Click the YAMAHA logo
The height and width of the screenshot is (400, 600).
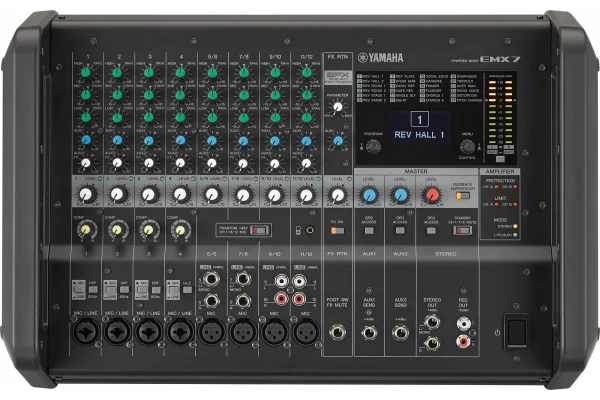[x=380, y=58]
